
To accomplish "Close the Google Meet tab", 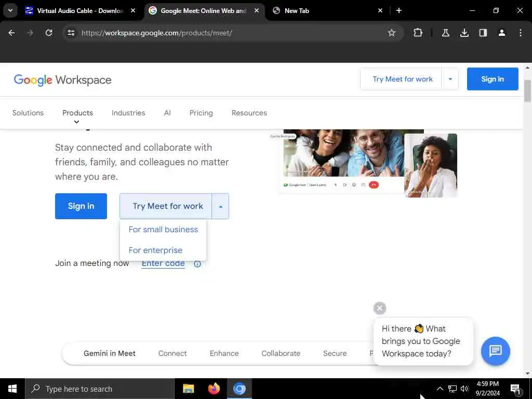I will [x=257, y=10].
